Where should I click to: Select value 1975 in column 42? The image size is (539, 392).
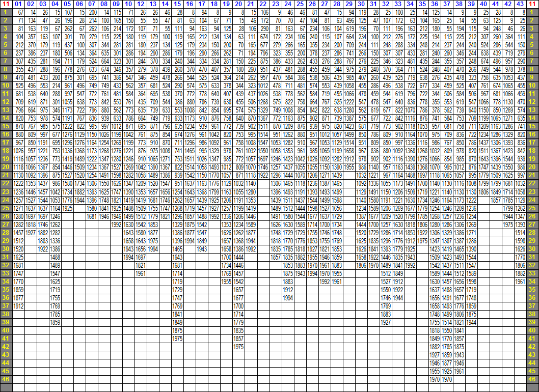pos(508,225)
